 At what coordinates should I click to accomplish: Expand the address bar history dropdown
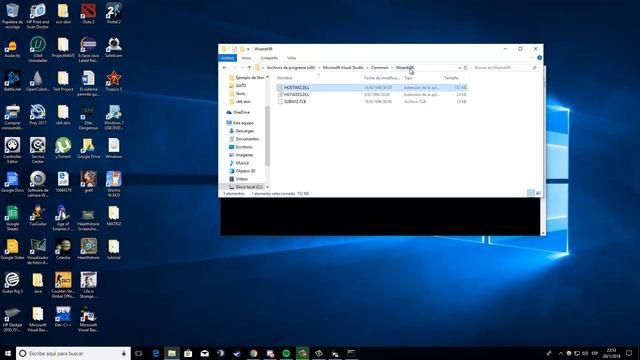tap(459, 68)
